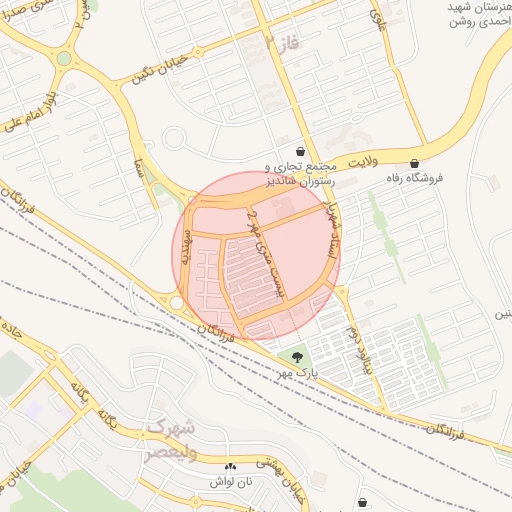
Task: Select the شهرک ولیعصر district label
Action: tap(170, 439)
